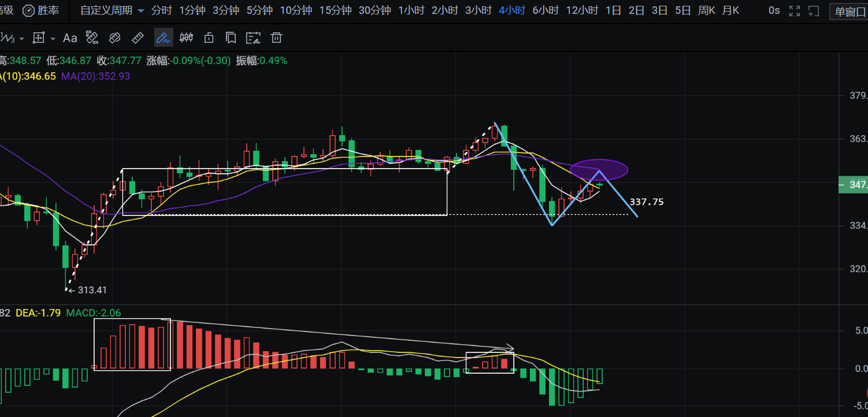Click the 收:347.77 close price readout
This screenshot has height=417, width=868.
pyautogui.click(x=119, y=61)
